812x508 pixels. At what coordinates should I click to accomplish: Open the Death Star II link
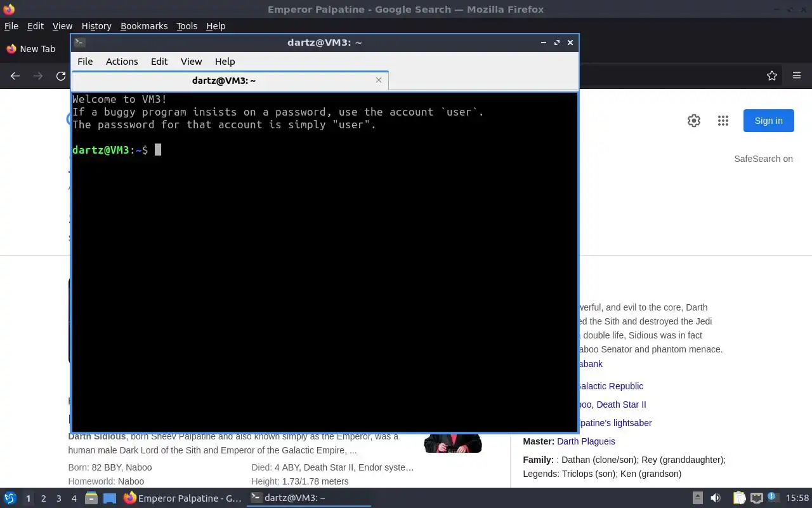[x=621, y=404]
